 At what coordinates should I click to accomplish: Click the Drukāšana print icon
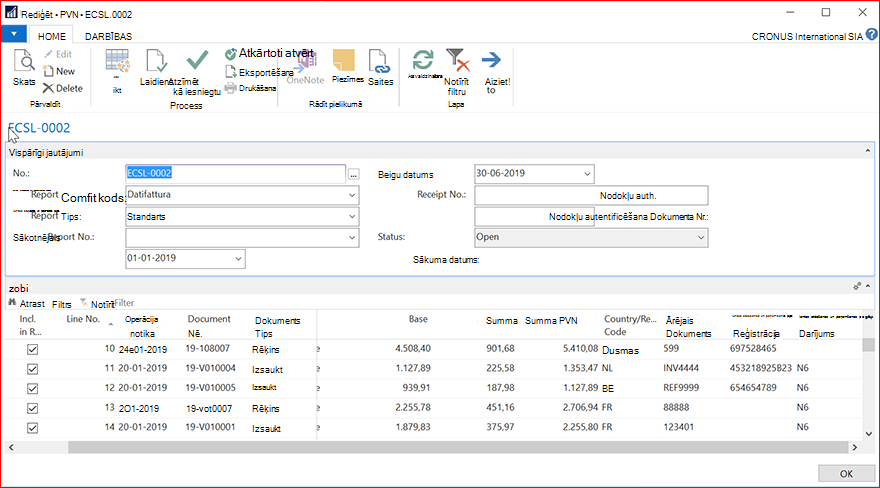click(x=230, y=88)
